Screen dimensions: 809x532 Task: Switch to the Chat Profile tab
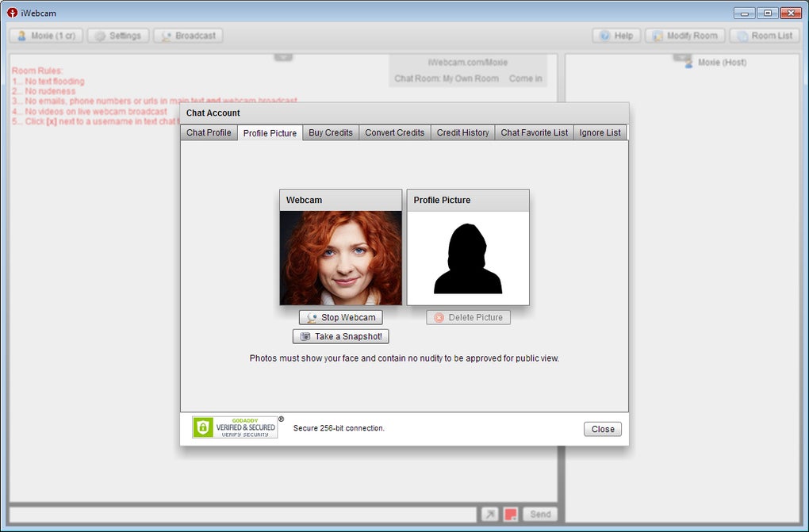click(x=209, y=132)
